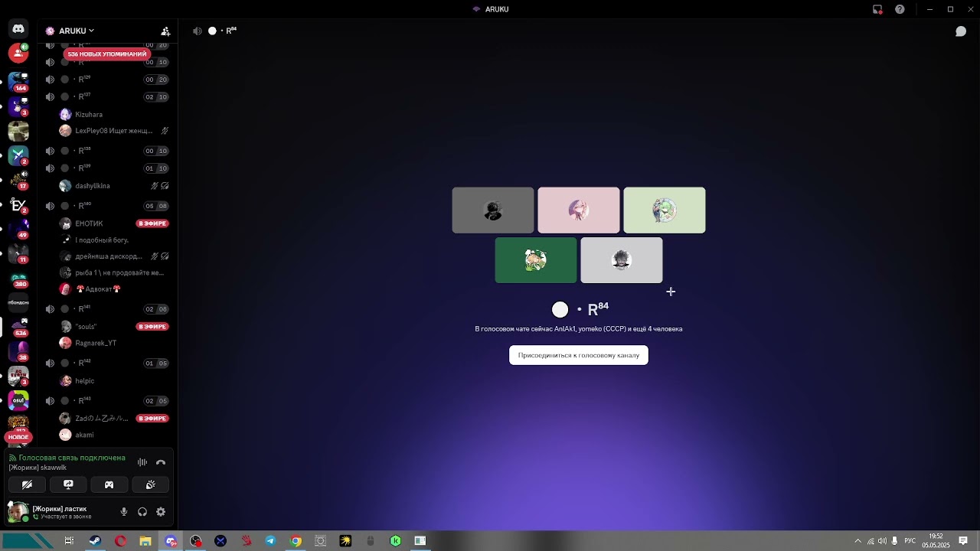The image size is (980, 551).
Task: Open user settings gear
Action: (161, 512)
